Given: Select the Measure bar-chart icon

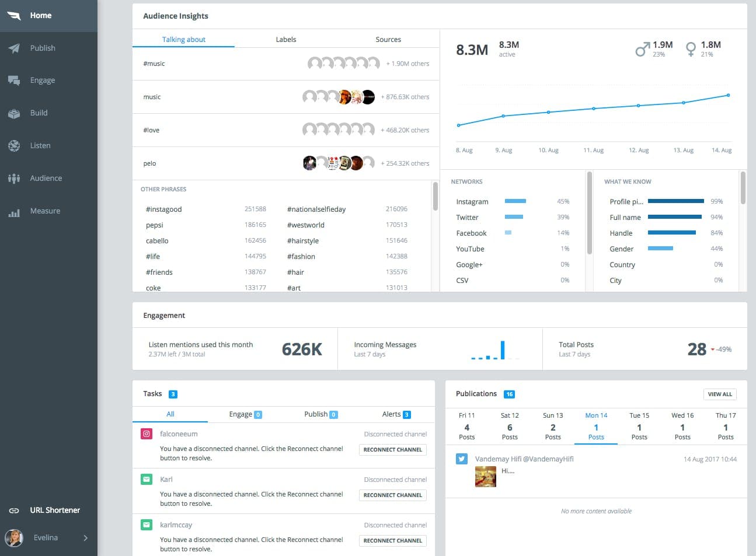Looking at the screenshot, I should 14,211.
